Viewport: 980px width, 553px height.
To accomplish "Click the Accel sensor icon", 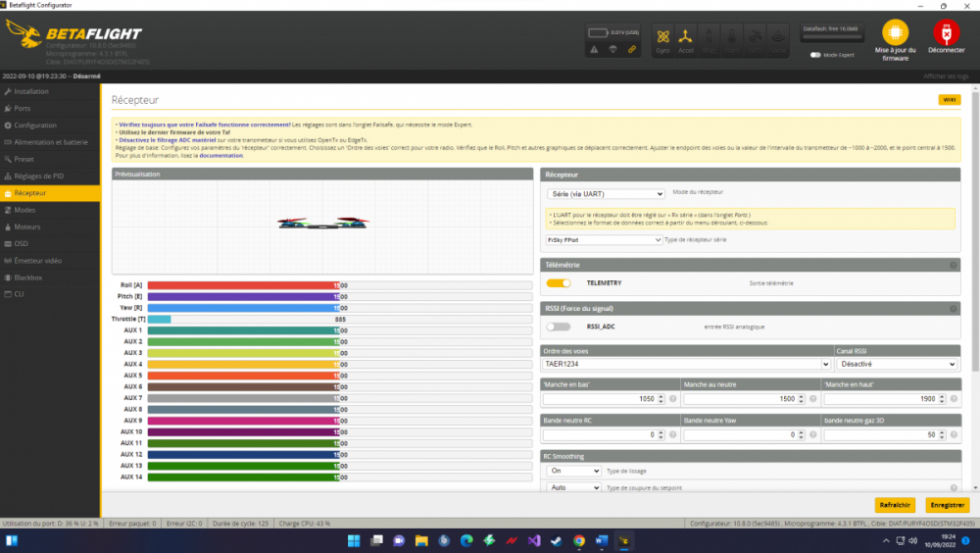I will 686,40.
